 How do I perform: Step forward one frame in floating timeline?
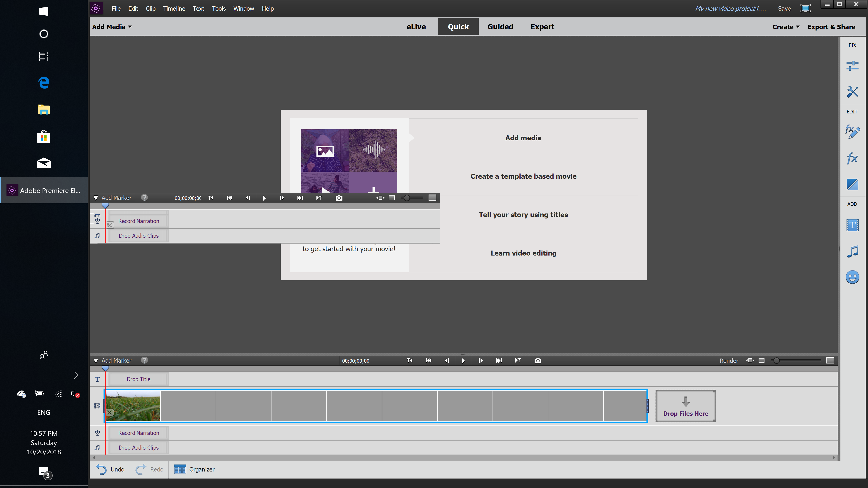[x=282, y=198]
